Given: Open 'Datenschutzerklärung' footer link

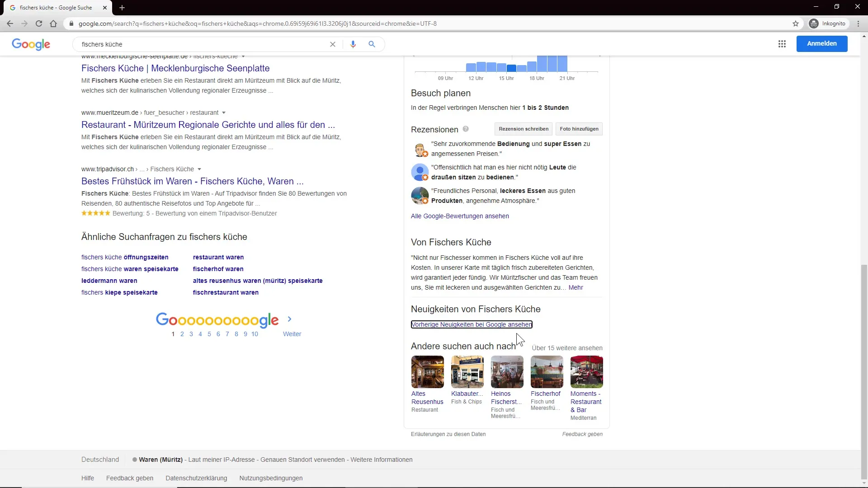Looking at the screenshot, I should tap(196, 478).
